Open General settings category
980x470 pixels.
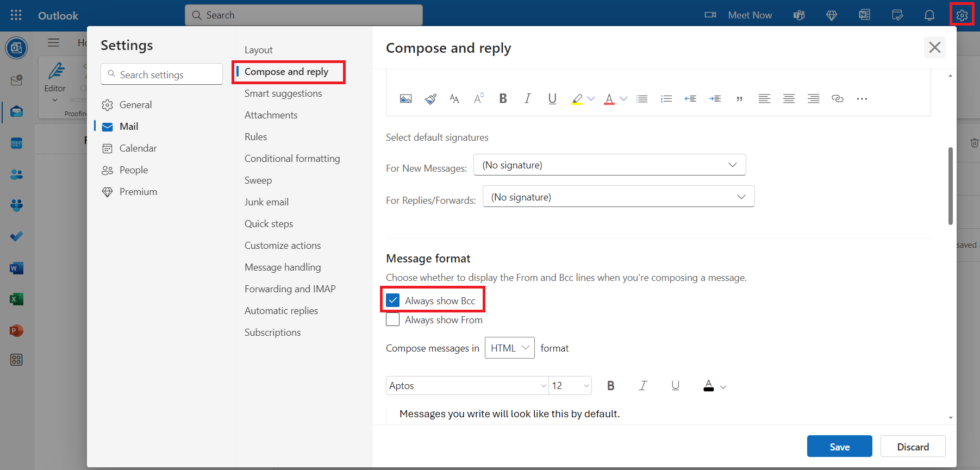click(x=135, y=105)
